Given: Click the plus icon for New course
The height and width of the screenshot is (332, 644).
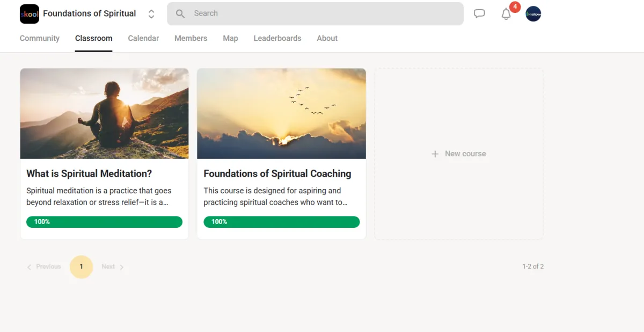Looking at the screenshot, I should click(x=435, y=154).
